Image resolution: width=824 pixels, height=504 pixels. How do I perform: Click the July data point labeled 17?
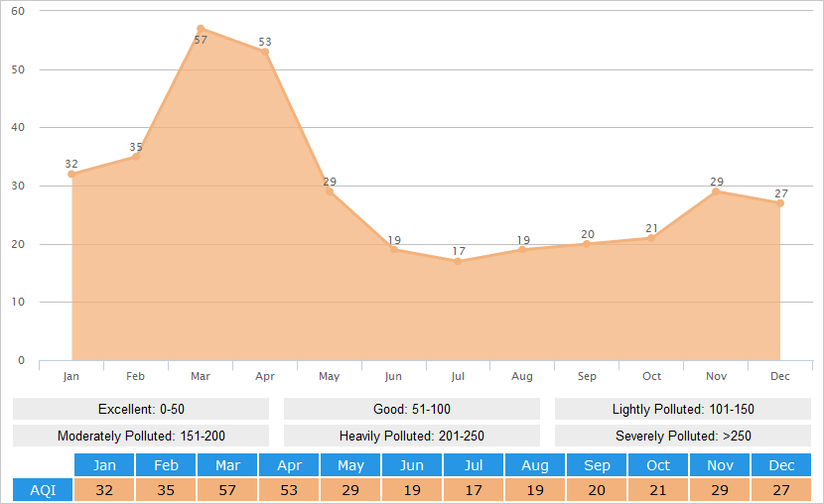coord(458,261)
